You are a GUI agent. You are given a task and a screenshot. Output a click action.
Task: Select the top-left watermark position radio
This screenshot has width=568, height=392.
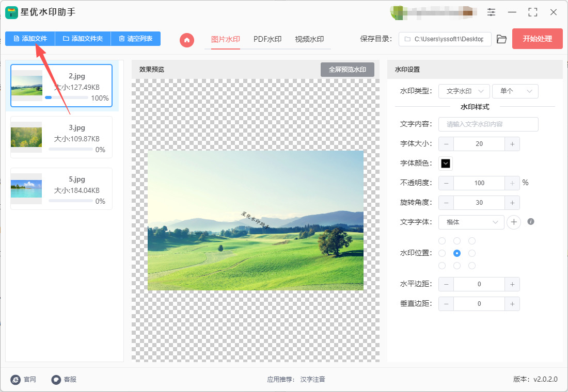point(442,241)
